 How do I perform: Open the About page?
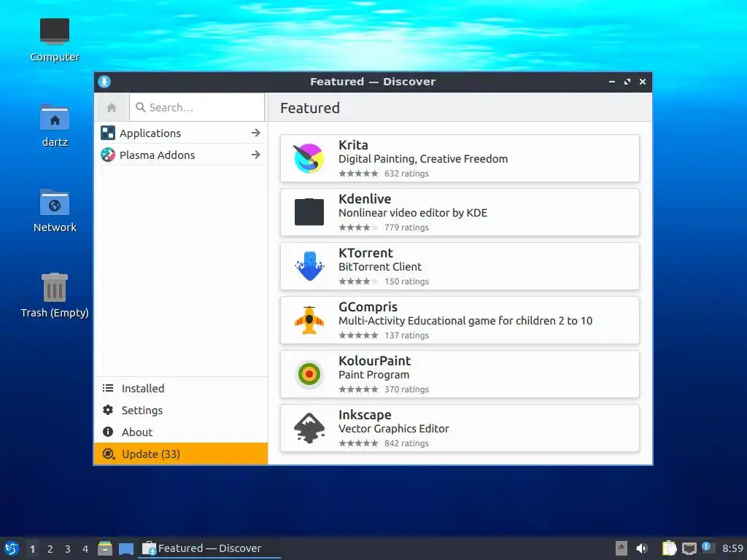(x=181, y=432)
